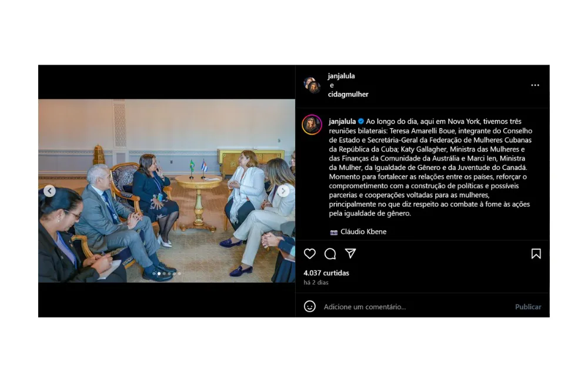Open janjalula link in post header
Viewport: 588px width, 382px height.
point(341,76)
